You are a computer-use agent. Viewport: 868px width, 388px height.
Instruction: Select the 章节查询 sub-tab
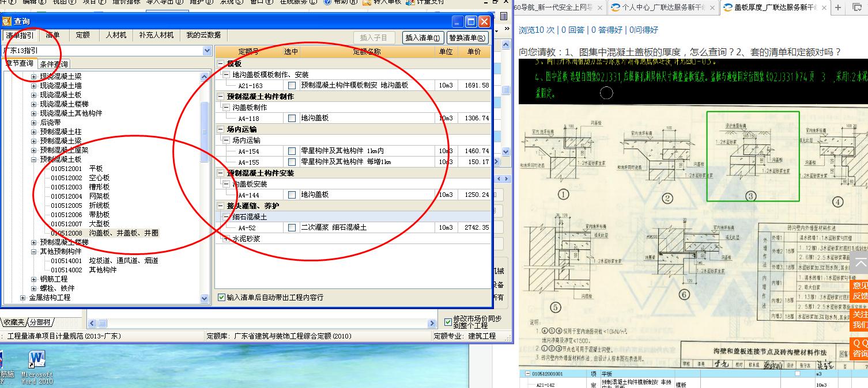[20, 63]
